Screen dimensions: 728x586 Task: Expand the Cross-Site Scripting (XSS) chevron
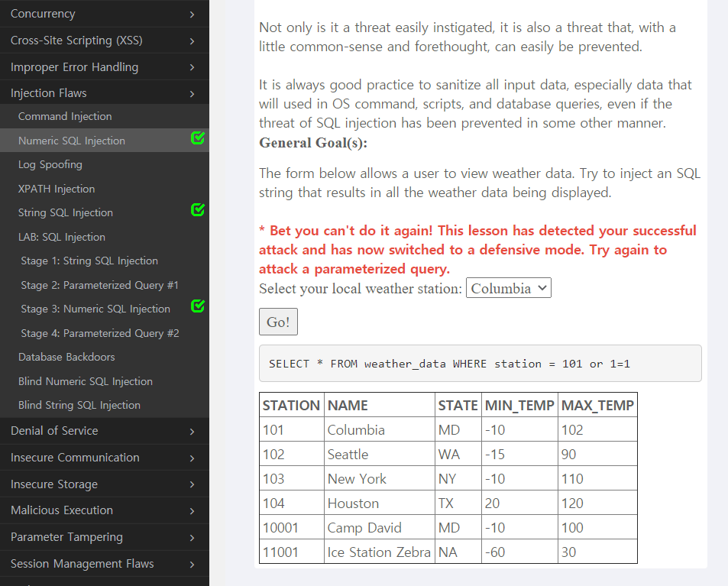[193, 41]
